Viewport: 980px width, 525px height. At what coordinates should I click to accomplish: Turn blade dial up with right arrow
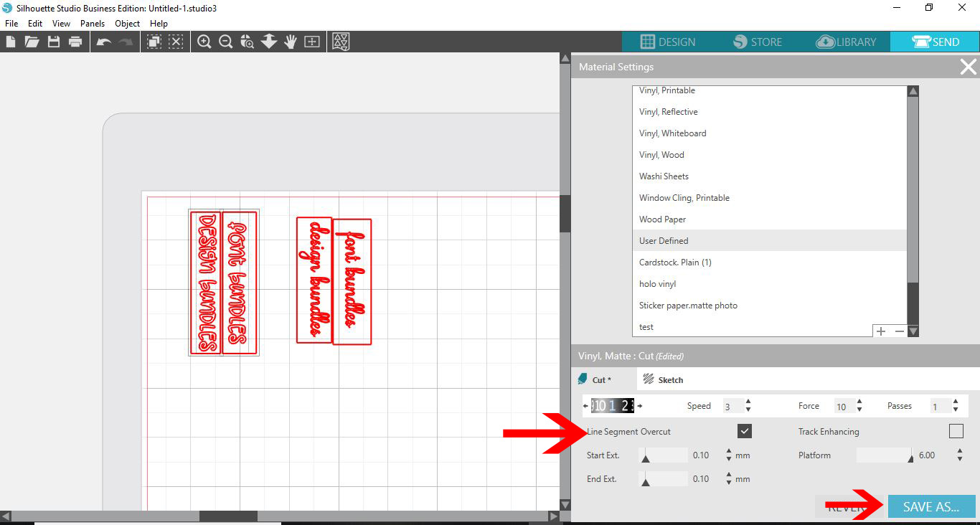point(640,406)
